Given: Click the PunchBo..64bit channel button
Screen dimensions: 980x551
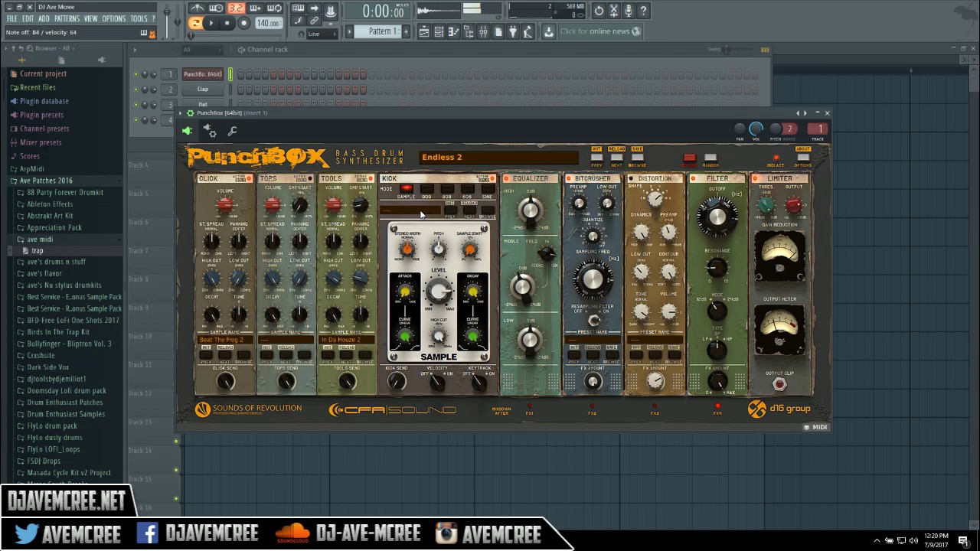Looking at the screenshot, I should (201, 74).
